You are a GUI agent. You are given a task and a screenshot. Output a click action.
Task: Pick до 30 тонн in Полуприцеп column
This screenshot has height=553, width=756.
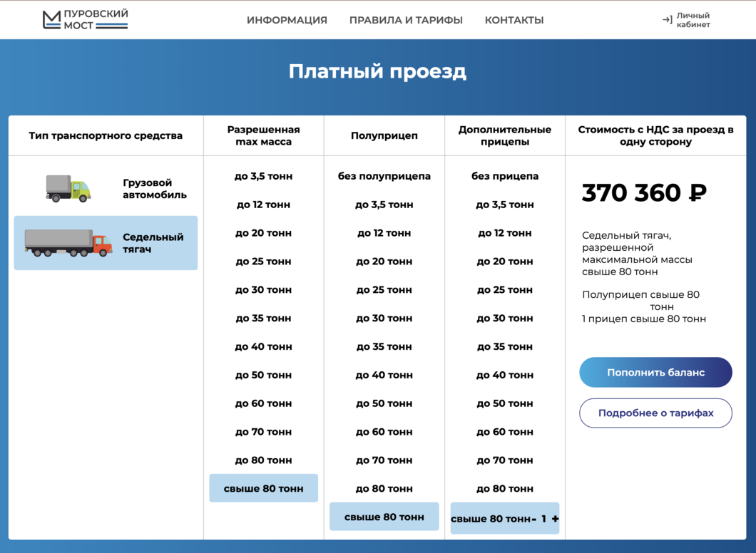click(x=384, y=319)
